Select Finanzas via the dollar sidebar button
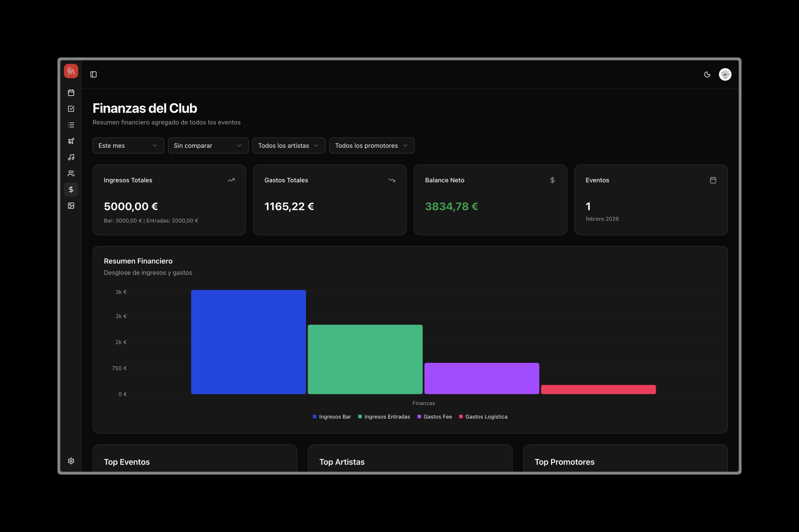This screenshot has width=799, height=532. coord(71,189)
